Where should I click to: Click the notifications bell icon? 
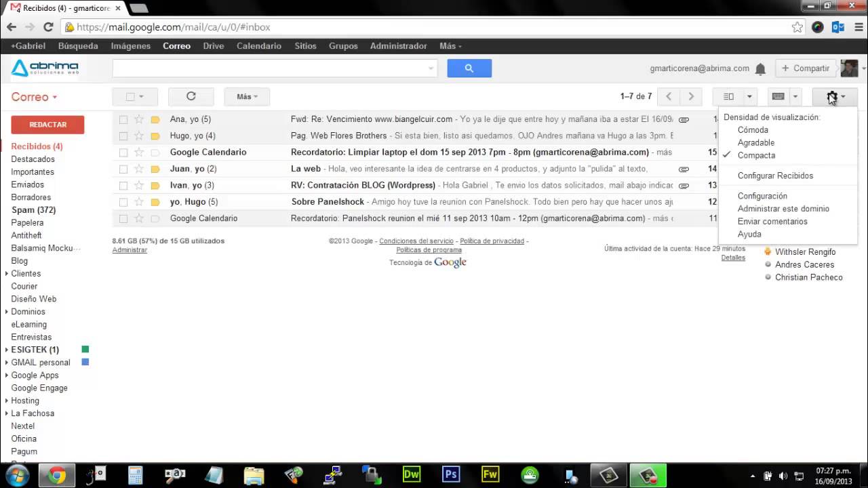coord(760,68)
